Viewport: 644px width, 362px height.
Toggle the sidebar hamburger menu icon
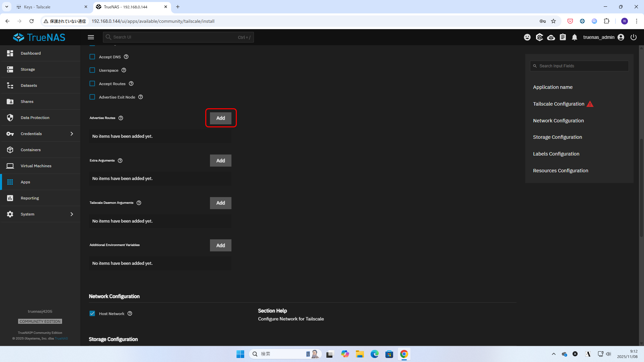click(x=91, y=37)
